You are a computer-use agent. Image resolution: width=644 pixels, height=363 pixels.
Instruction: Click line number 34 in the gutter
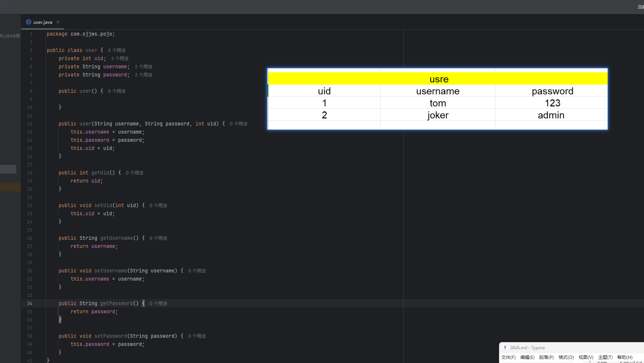30,304
